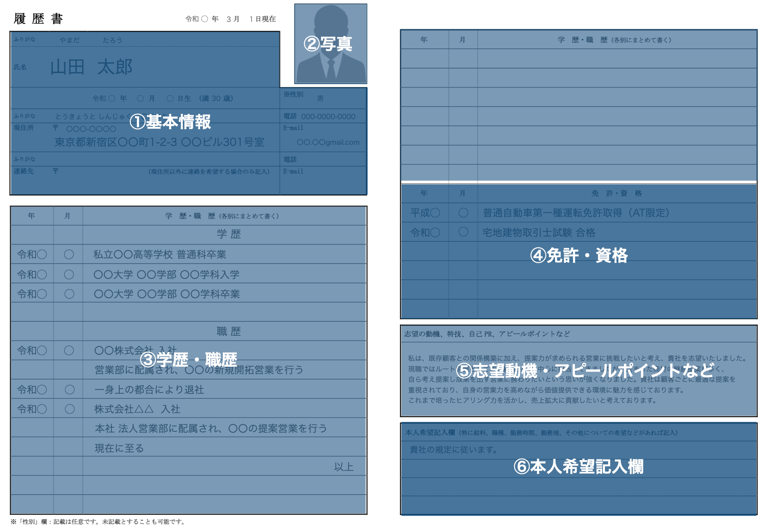Click the 履歴書 document title
Screen dimensions: 763x532
click(x=39, y=18)
